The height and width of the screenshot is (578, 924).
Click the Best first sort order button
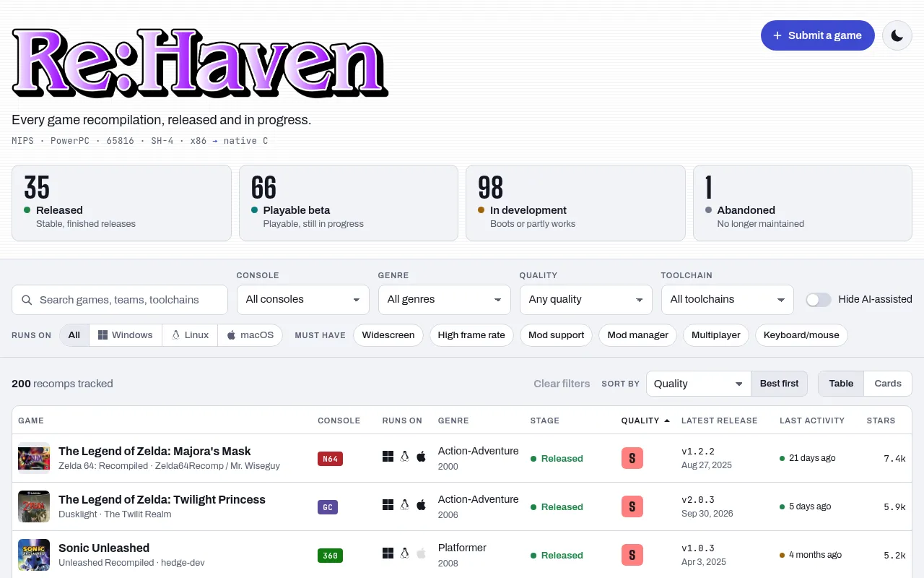pos(780,384)
